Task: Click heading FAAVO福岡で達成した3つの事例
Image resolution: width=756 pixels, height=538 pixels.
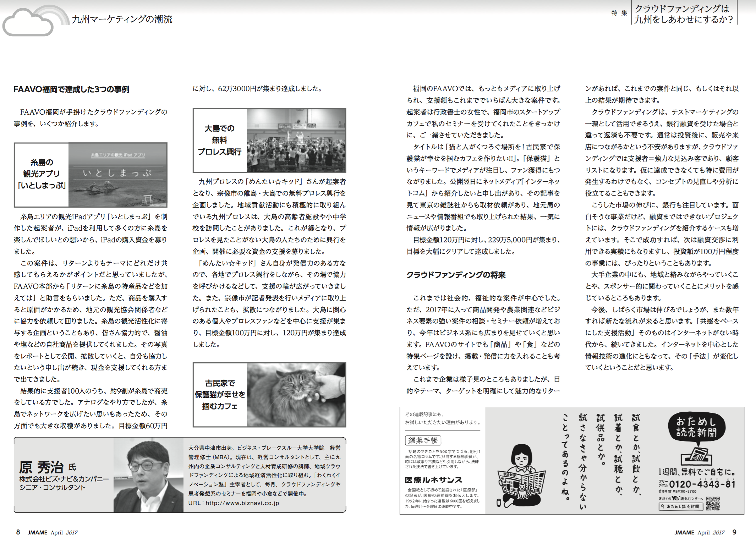Action: click(71, 89)
